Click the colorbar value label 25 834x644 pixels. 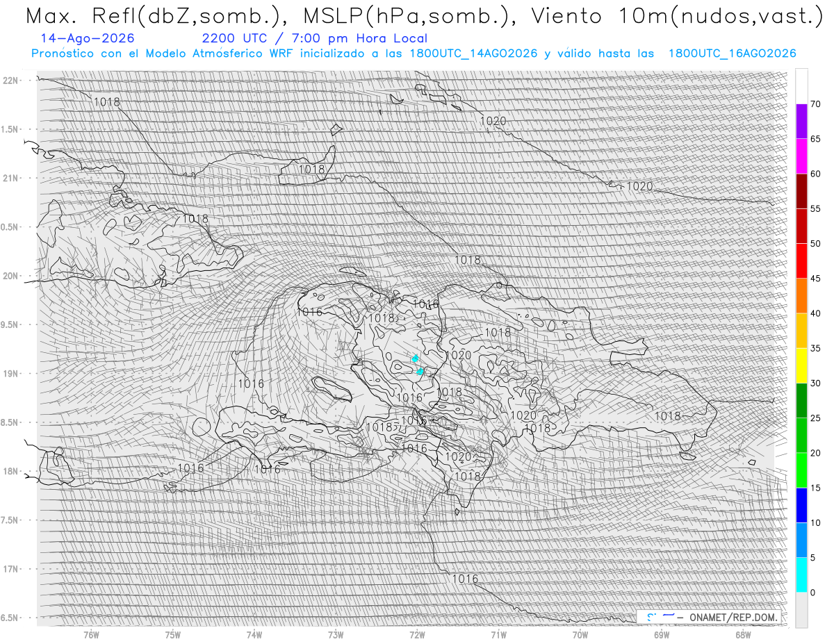click(815, 418)
